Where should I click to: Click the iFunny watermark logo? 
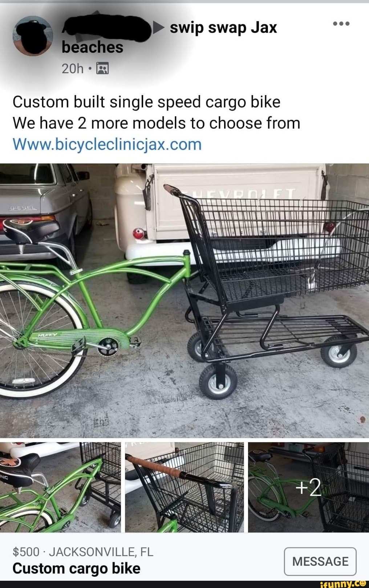[343, 584]
